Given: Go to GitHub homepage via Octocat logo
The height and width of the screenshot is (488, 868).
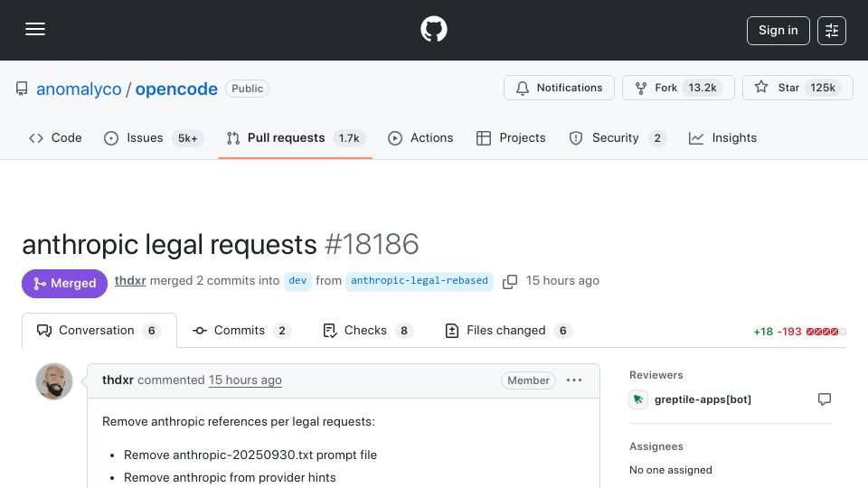Looking at the screenshot, I should pos(433,29).
